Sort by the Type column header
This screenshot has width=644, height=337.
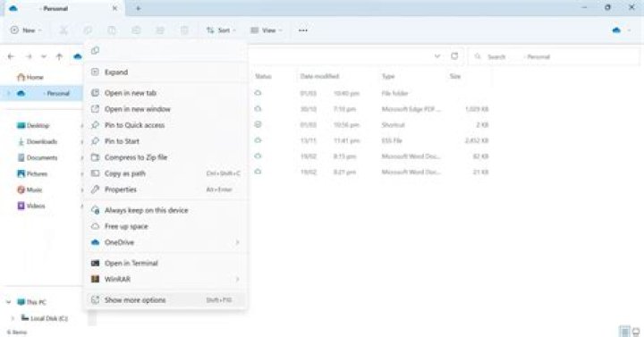(388, 76)
